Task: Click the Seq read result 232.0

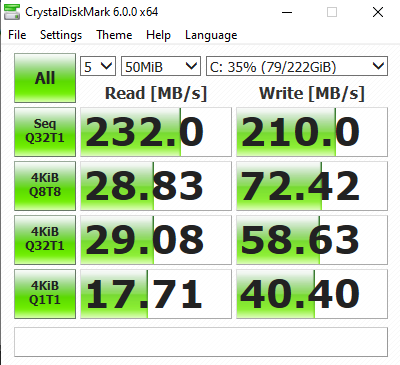Action: 156,132
